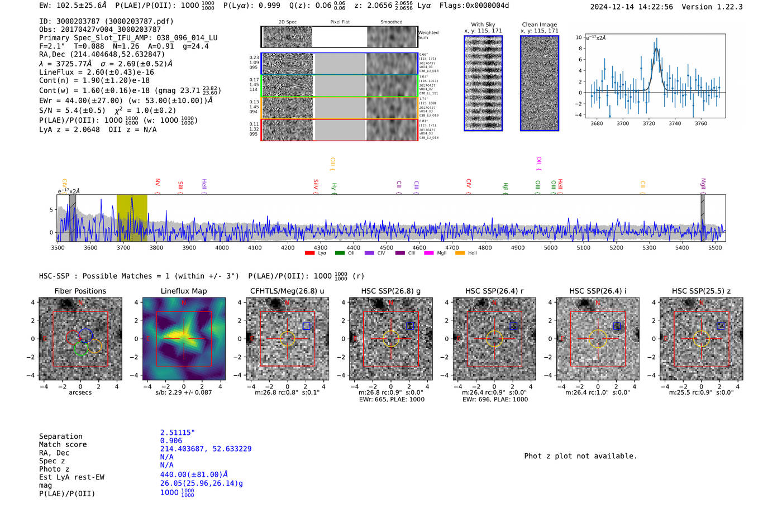Click the red fiber circle in Fiber Positions
This screenshot has height=532, width=782.
coord(73,337)
